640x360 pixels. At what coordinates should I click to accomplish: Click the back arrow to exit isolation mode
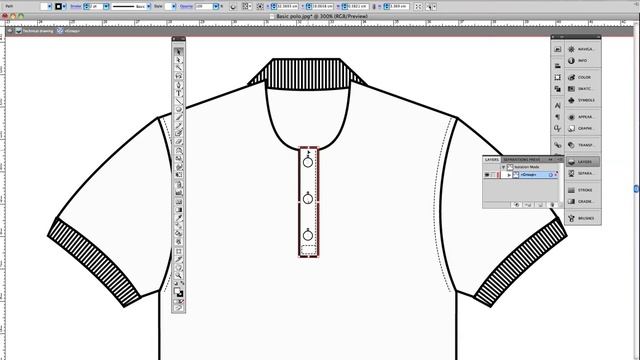pyautogui.click(x=10, y=31)
